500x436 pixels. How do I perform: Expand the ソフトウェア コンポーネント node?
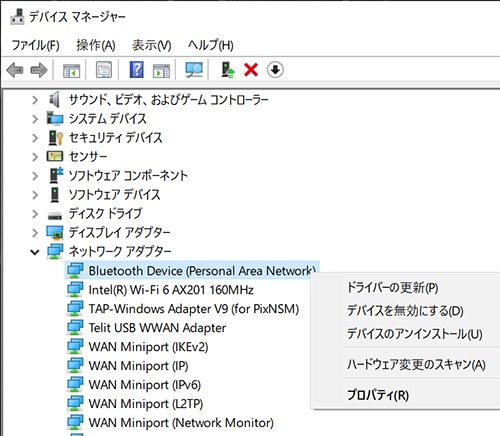click(35, 176)
